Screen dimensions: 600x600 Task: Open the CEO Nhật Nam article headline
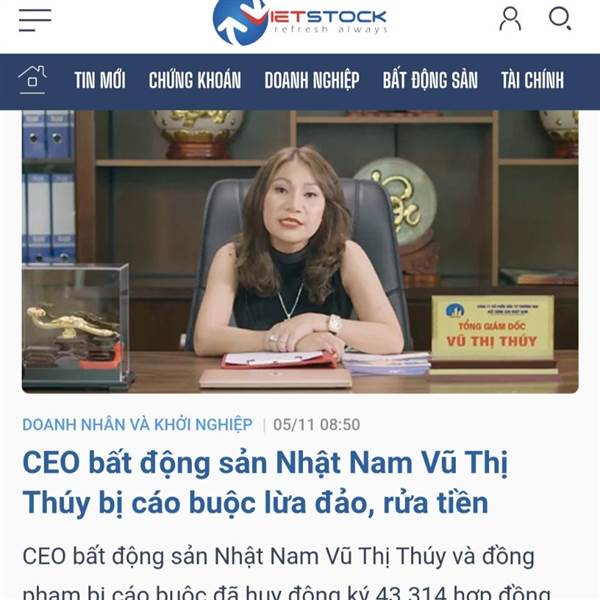[x=265, y=483]
